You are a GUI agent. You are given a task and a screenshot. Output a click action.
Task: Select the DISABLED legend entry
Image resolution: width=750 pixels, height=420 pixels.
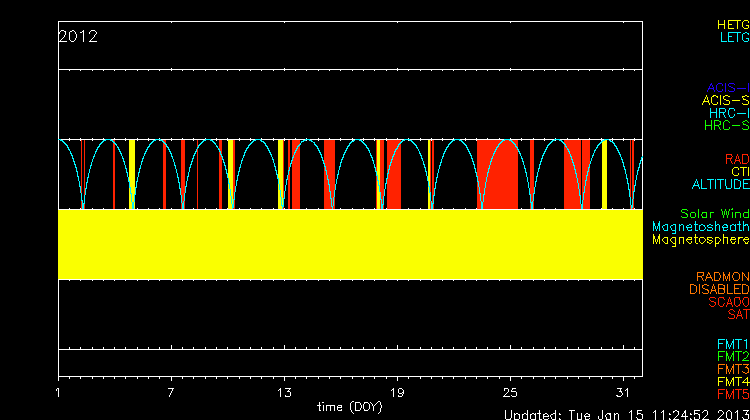(717, 290)
